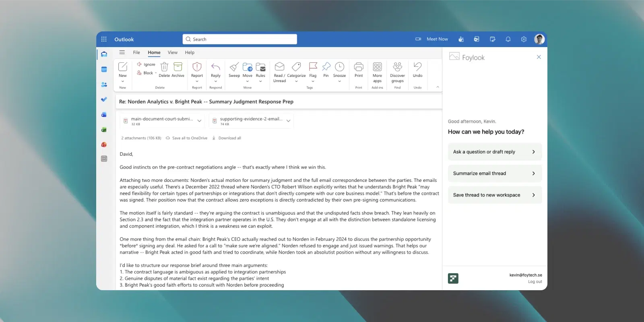Viewport: 644px width, 322px height.
Task: Click Download all attachments link
Action: click(x=227, y=138)
